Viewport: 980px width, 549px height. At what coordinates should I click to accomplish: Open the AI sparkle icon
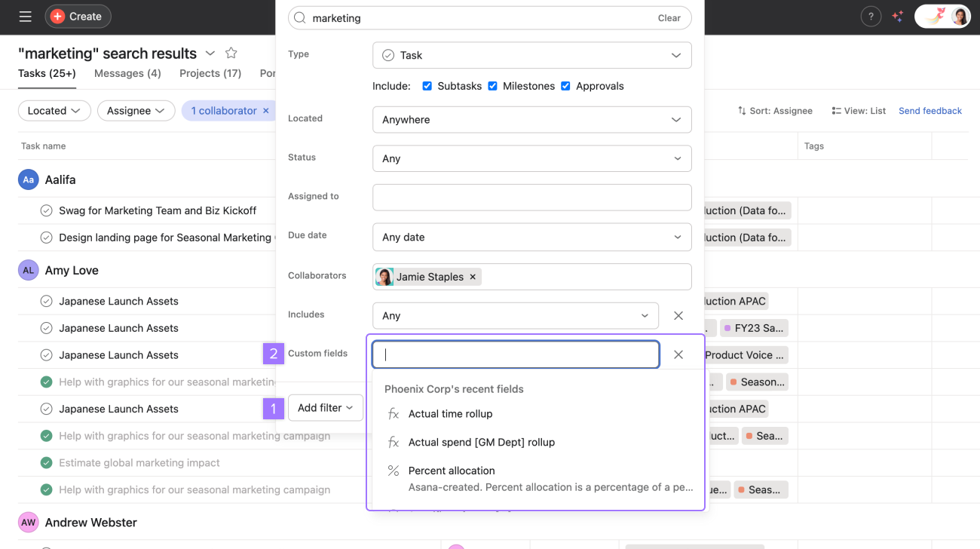[x=897, y=17]
